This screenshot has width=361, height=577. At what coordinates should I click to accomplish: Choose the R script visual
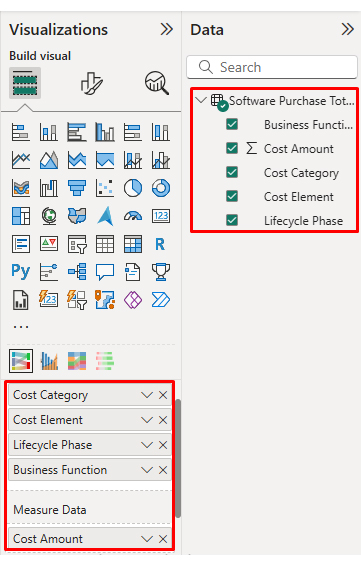pyautogui.click(x=161, y=244)
